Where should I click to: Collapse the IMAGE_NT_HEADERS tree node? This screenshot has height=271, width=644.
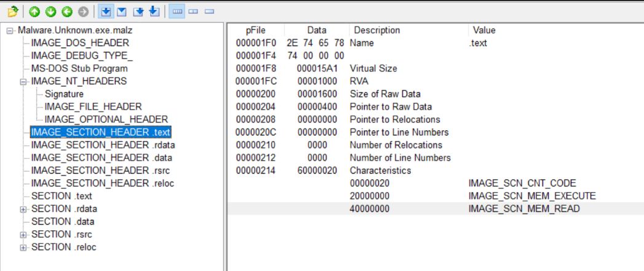tap(23, 81)
